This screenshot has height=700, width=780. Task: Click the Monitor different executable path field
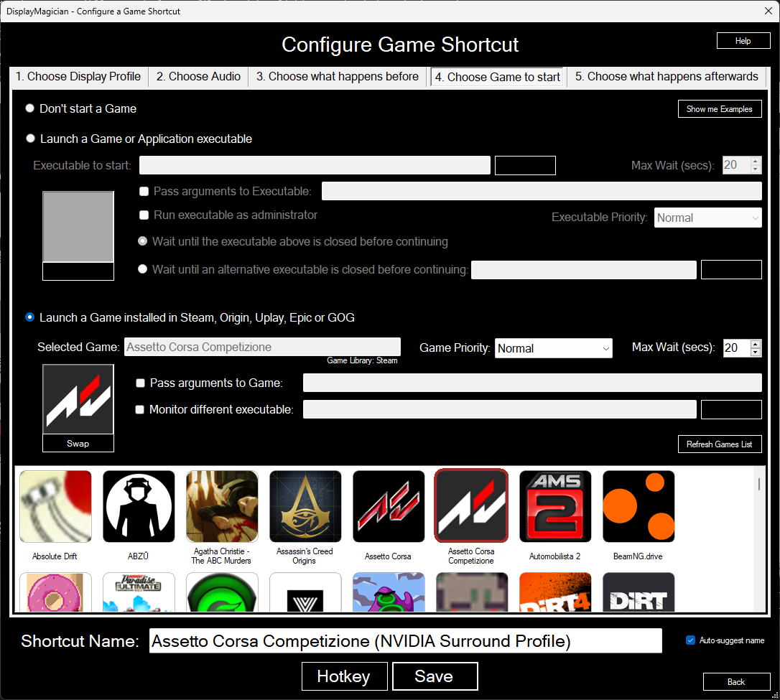click(x=499, y=409)
